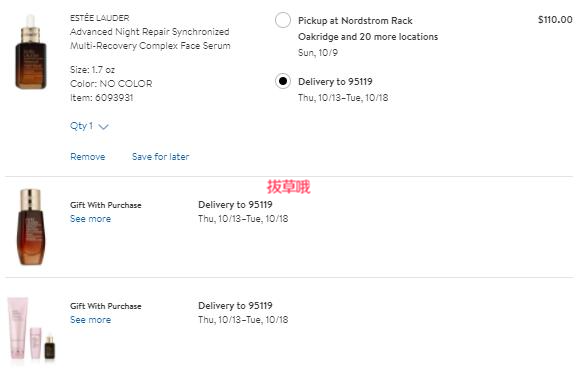This screenshot has width=577, height=373.
Task: Click the $110.00 item price
Action: point(555,19)
